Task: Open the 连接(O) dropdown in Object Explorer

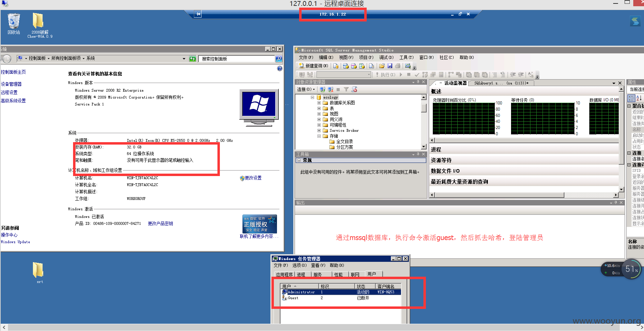Action: click(x=306, y=89)
